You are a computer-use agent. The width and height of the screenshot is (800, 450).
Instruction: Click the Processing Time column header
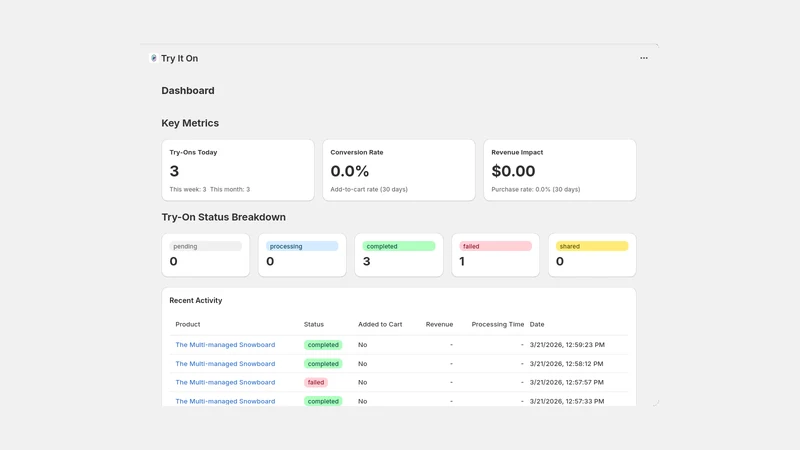click(497, 324)
